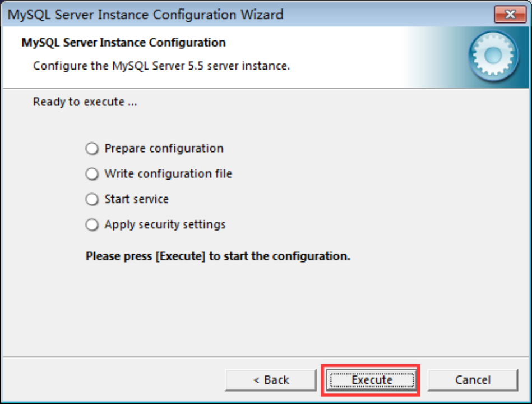The image size is (532, 404).
Task: Click the Apply security settings step label
Action: 164,224
